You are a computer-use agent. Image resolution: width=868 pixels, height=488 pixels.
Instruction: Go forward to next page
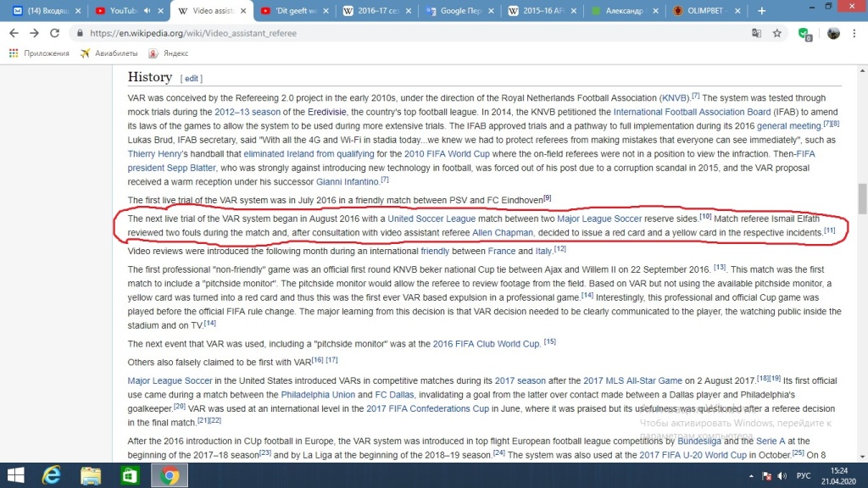[34, 33]
